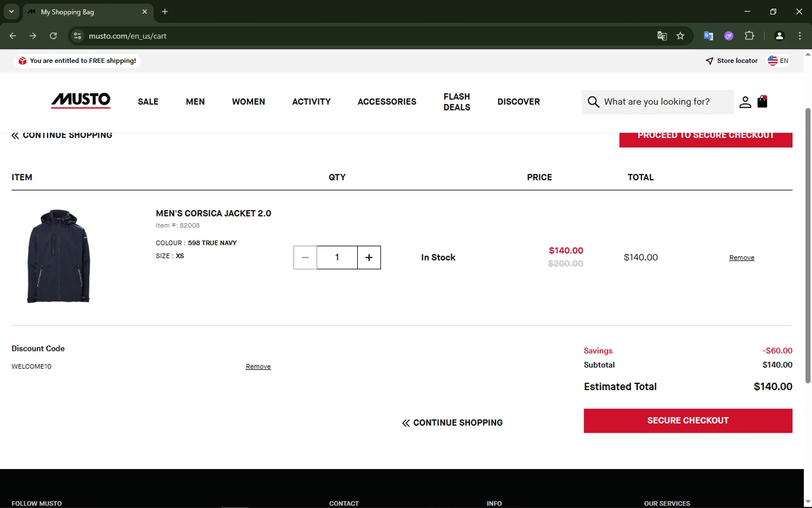This screenshot has height=508, width=812.
Task: Click the Secure Checkout button
Action: [x=688, y=421]
